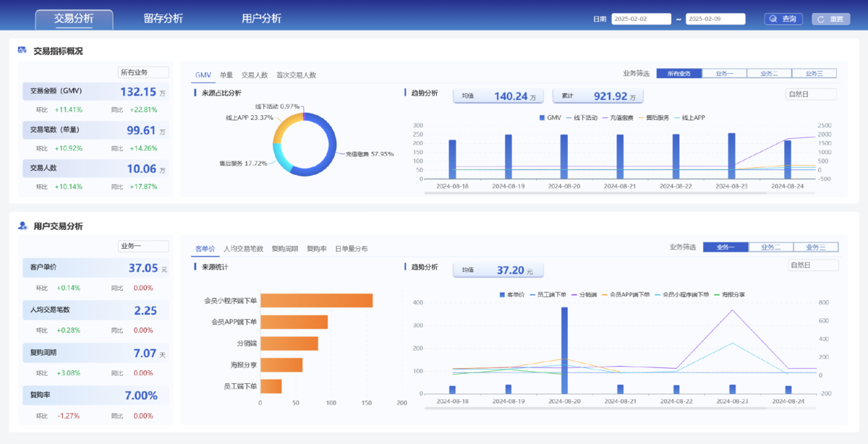Click the 售后服务 17.72% donut label
Screen dimensions: 868x444
[x=243, y=163]
